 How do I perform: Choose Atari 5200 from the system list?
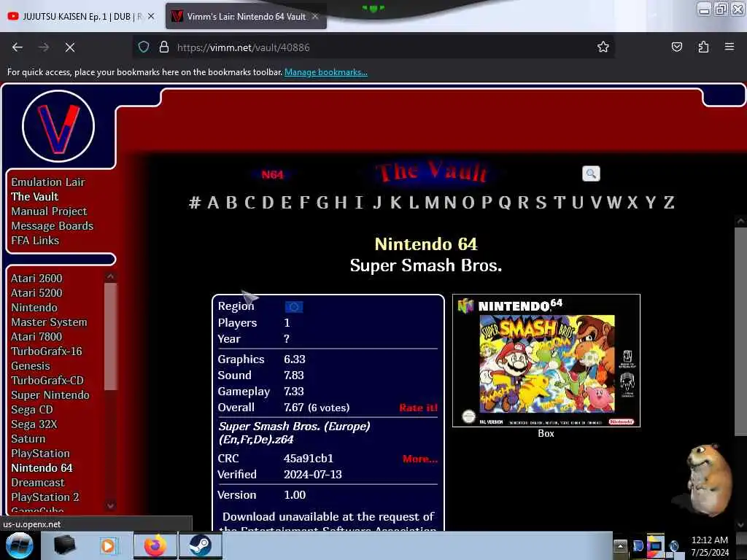36,293
